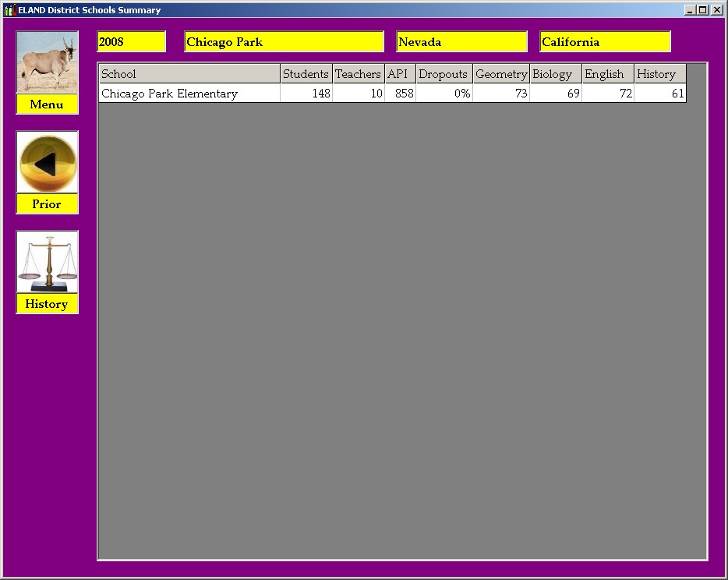The width and height of the screenshot is (728, 580).
Task: Click the Teachers column header
Action: tap(358, 74)
